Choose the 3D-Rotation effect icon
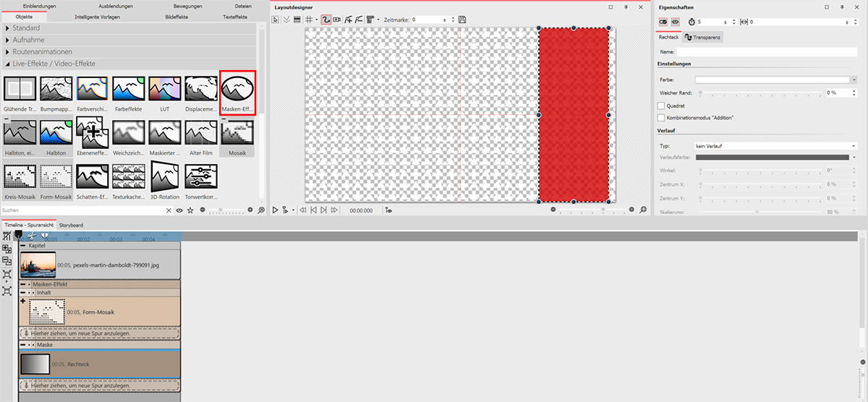The width and height of the screenshot is (868, 402). [x=165, y=178]
